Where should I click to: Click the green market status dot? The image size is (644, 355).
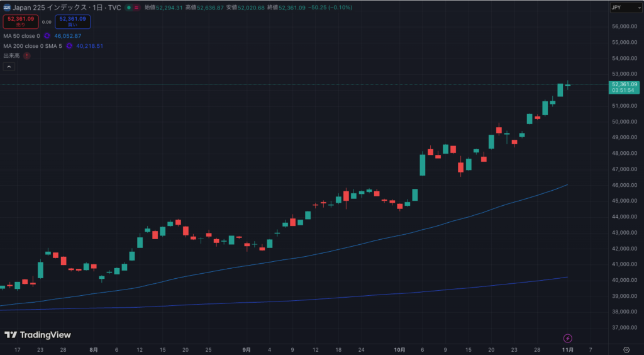coord(129,8)
